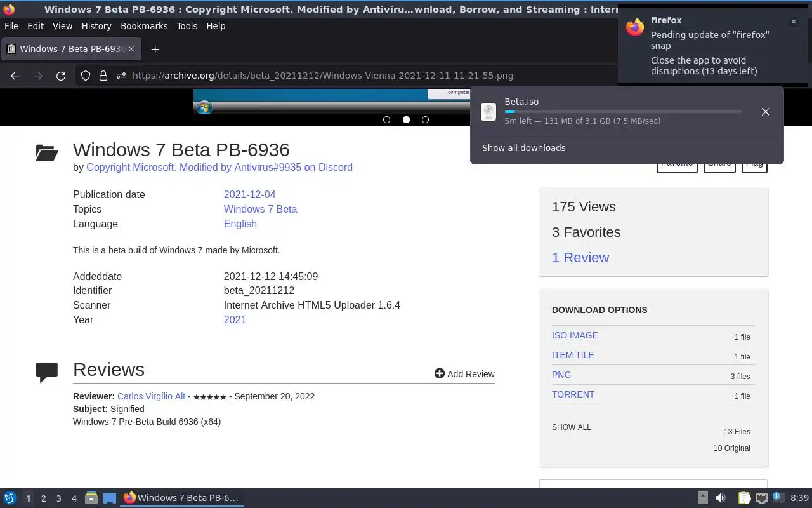Switch to workspace 4
The width and height of the screenshot is (812, 508).
click(x=74, y=498)
